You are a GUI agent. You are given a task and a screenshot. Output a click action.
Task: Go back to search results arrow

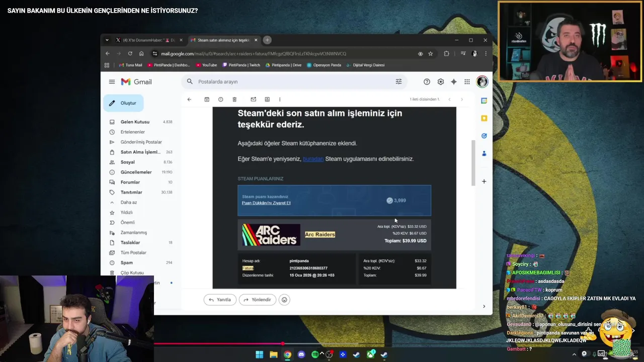(189, 99)
